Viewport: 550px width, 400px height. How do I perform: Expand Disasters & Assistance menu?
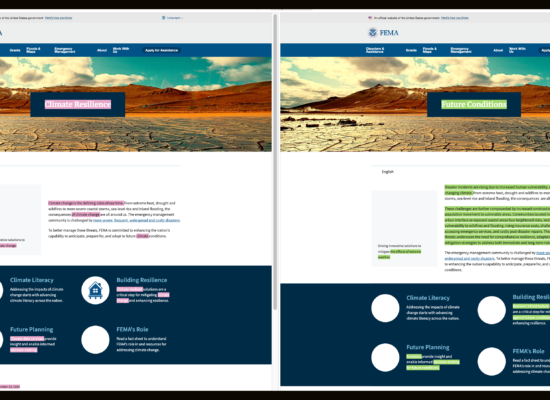click(375, 50)
